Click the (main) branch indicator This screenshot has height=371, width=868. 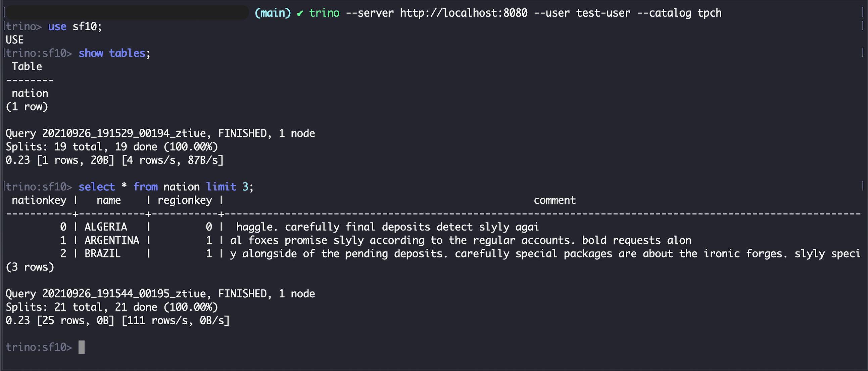coord(273,13)
